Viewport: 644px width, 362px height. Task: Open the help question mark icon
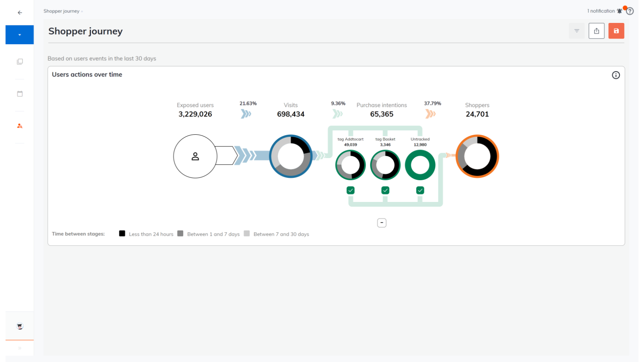pos(630,11)
